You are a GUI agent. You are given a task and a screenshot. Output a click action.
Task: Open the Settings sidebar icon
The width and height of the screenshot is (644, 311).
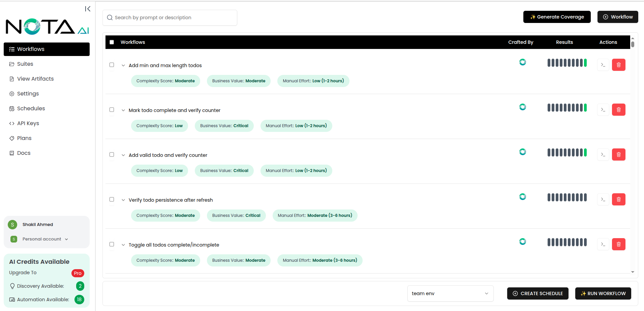[12, 93]
